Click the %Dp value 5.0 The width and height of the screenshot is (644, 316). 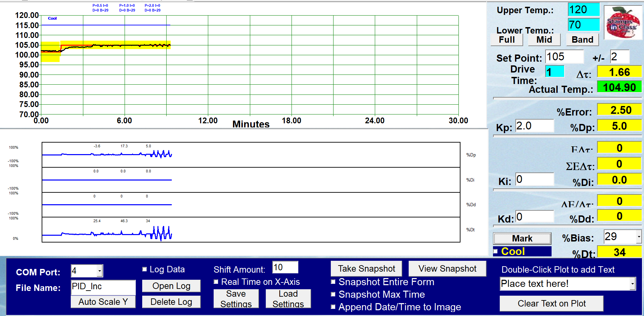[x=619, y=126]
